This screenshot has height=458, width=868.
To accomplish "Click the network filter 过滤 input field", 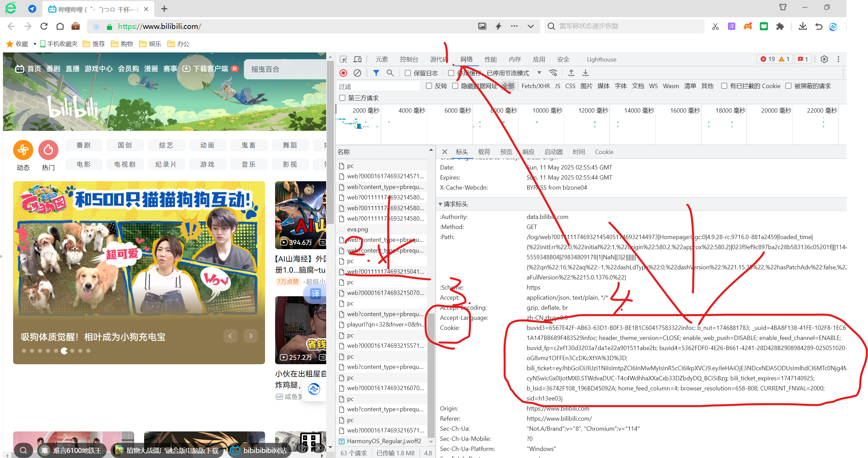I will pos(378,86).
